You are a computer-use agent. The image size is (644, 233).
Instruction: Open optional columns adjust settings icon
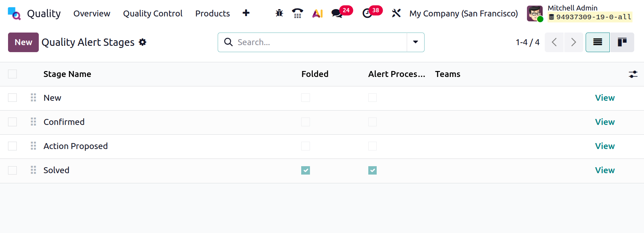point(633,74)
